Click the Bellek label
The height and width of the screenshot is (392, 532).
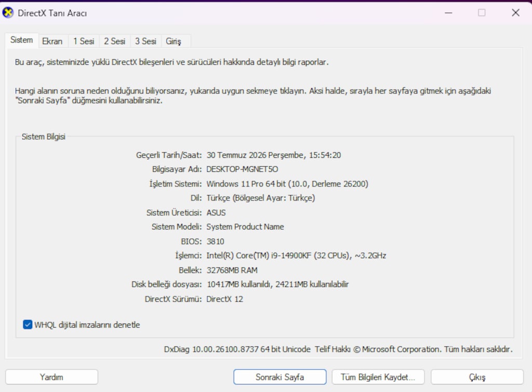click(190, 271)
